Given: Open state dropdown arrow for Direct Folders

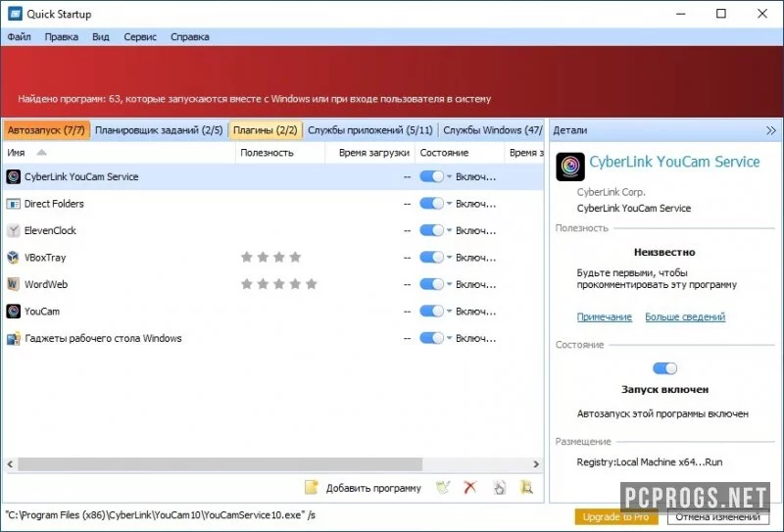Looking at the screenshot, I should (x=449, y=204).
